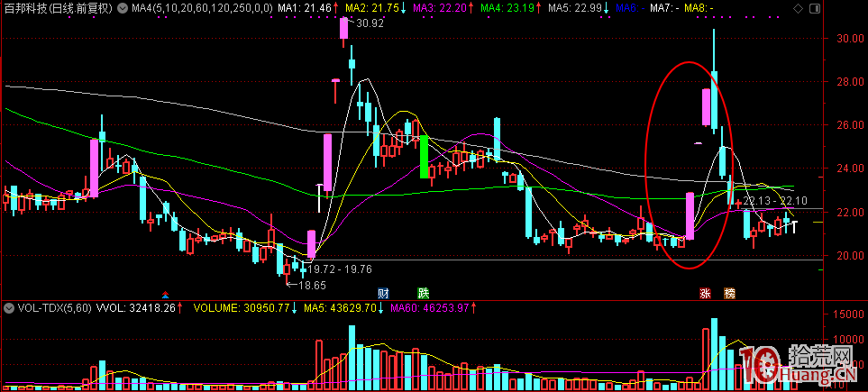Click the 26.00 price axis label

[852, 125]
